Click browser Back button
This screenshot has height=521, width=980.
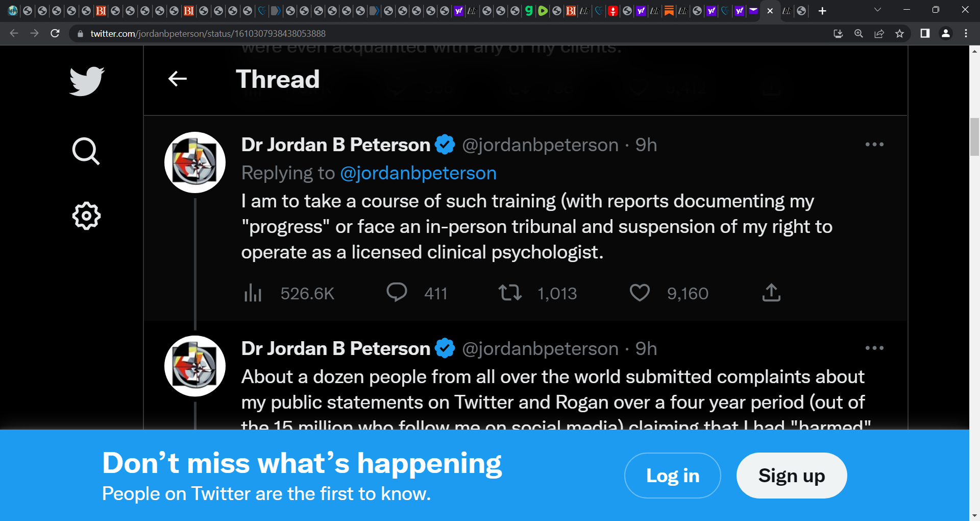click(x=14, y=33)
